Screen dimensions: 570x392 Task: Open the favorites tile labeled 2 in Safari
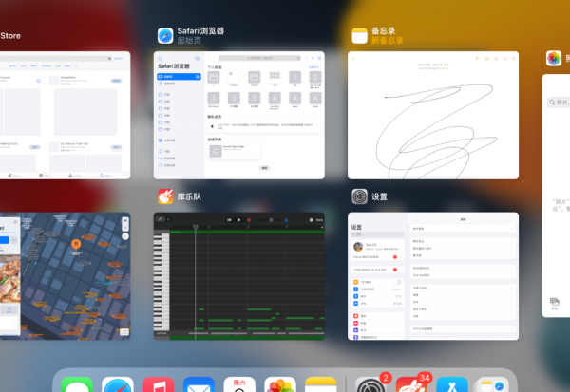(x=315, y=78)
